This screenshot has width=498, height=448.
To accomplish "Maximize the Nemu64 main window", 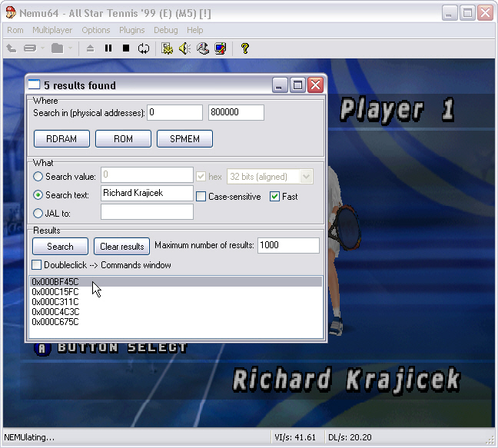I will point(467,13).
